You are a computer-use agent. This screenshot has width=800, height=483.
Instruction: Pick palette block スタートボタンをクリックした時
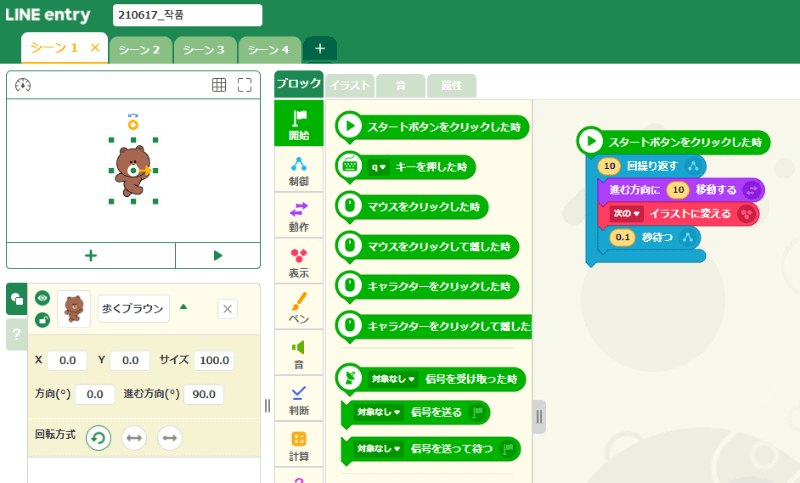(432, 127)
